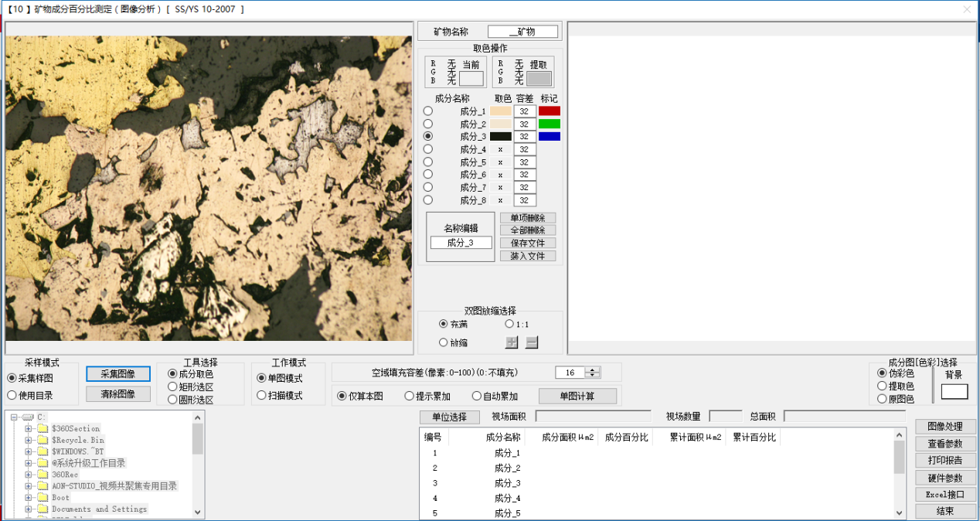Click the 360Rec folder icon
The height and width of the screenshot is (521, 980).
[43, 475]
